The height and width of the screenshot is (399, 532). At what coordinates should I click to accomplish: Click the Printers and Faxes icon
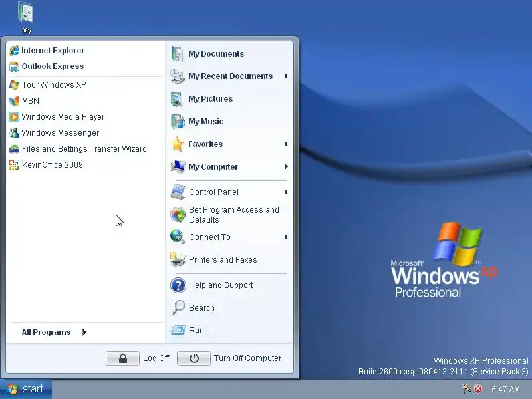tap(178, 260)
